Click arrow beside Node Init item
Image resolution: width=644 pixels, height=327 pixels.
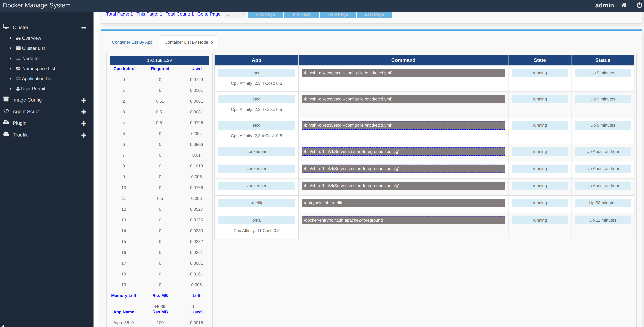(11, 59)
